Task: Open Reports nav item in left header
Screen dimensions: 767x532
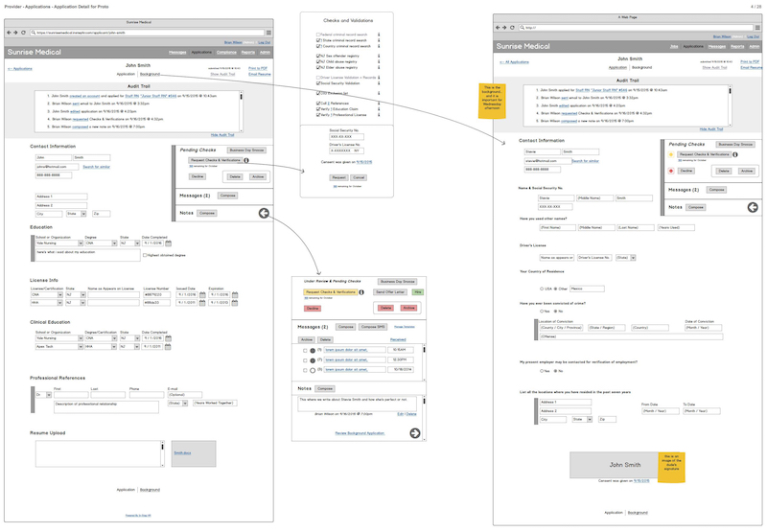Action: click(248, 53)
